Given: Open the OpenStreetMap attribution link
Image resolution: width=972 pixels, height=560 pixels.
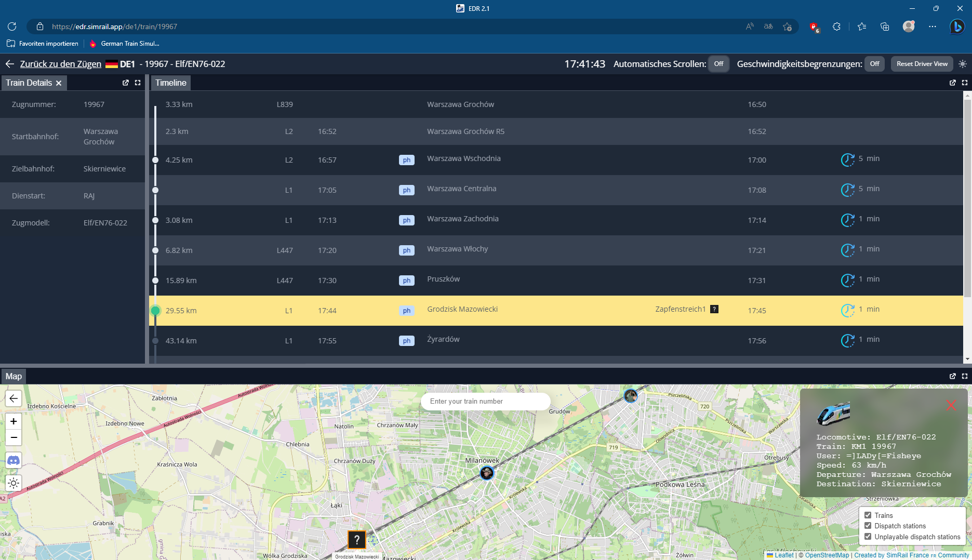Looking at the screenshot, I should coord(827,555).
